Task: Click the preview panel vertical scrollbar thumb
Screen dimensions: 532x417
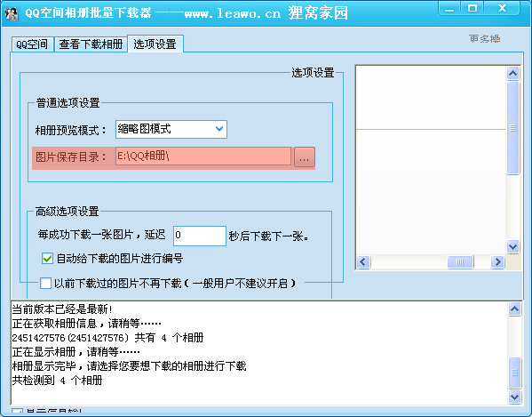Action: click(512, 128)
